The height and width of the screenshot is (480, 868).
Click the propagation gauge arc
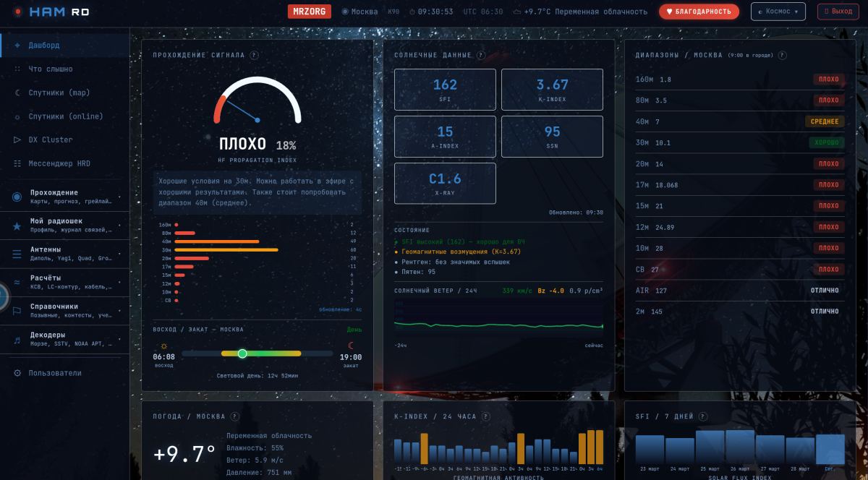tap(257, 99)
